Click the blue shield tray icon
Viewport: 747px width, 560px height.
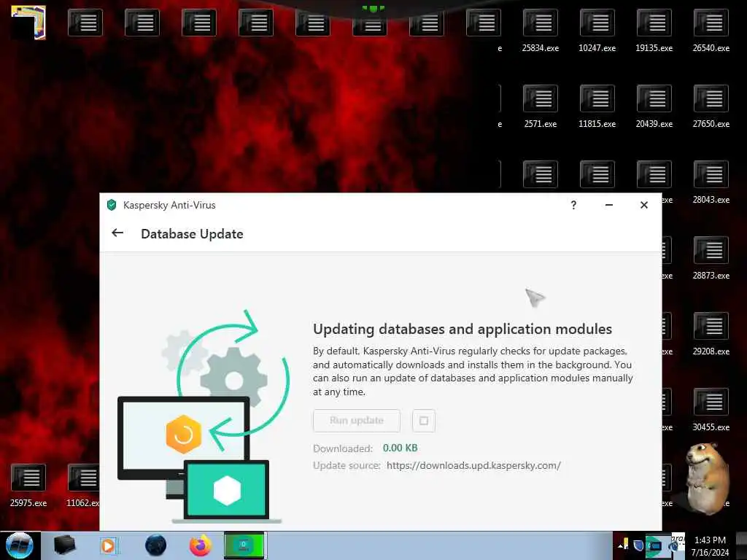638,545
